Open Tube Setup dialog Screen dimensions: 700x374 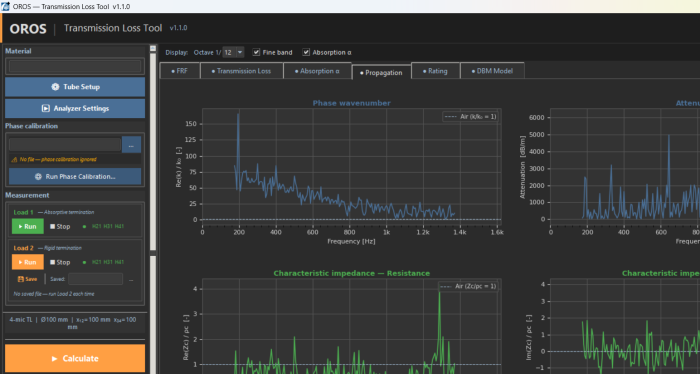click(75, 87)
